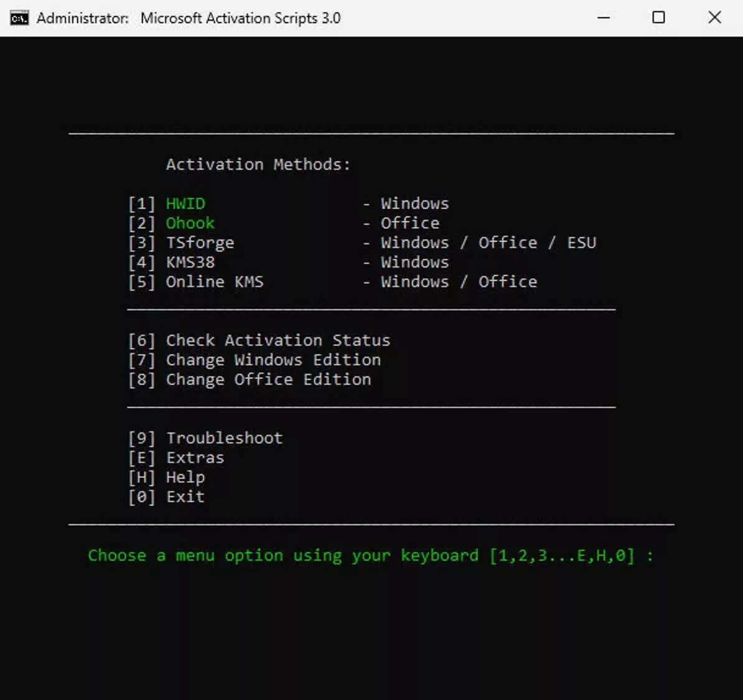Click the green HWID label text
The height and width of the screenshot is (700, 743).
click(x=185, y=203)
